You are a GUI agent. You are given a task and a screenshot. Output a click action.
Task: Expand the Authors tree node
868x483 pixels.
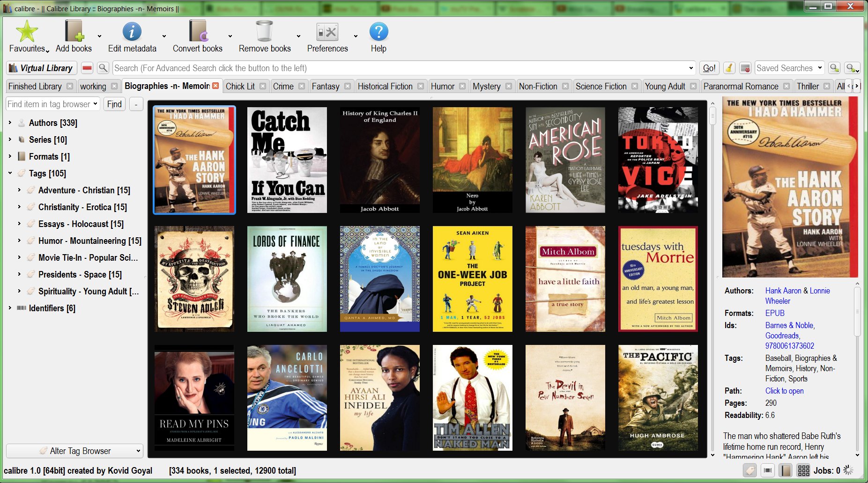pos(10,123)
